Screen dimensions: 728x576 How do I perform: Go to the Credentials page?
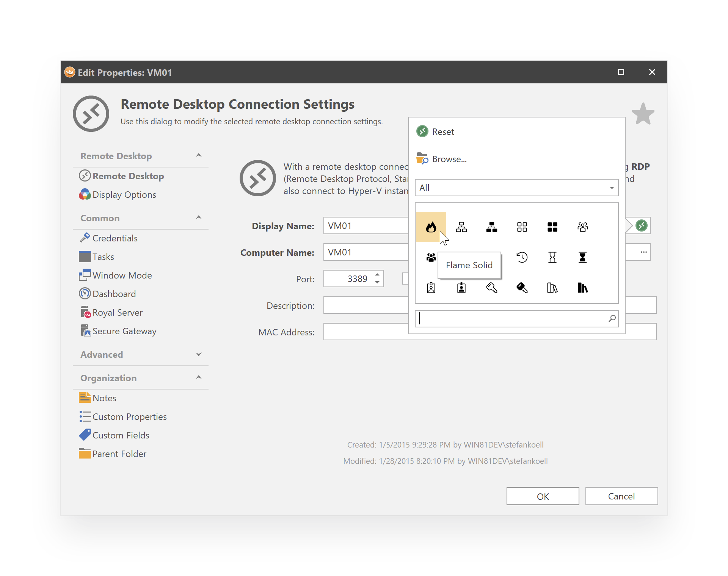pyautogui.click(x=108, y=238)
